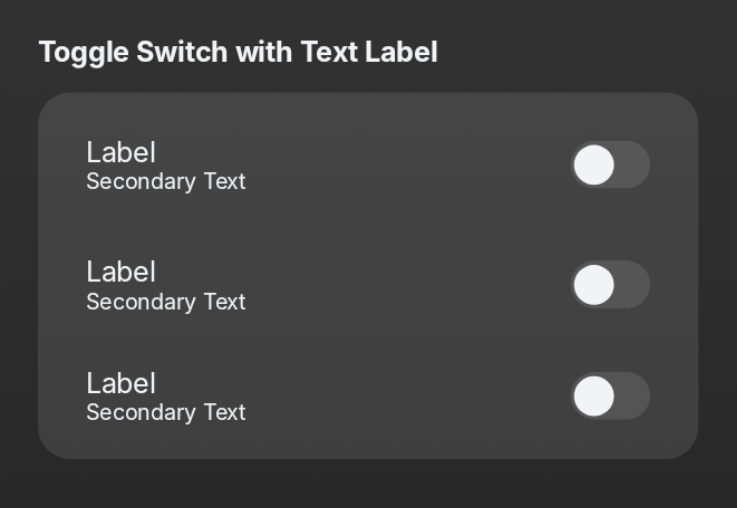Image resolution: width=737 pixels, height=508 pixels.
Task: Select the third row's "Label" text
Action: click(121, 383)
